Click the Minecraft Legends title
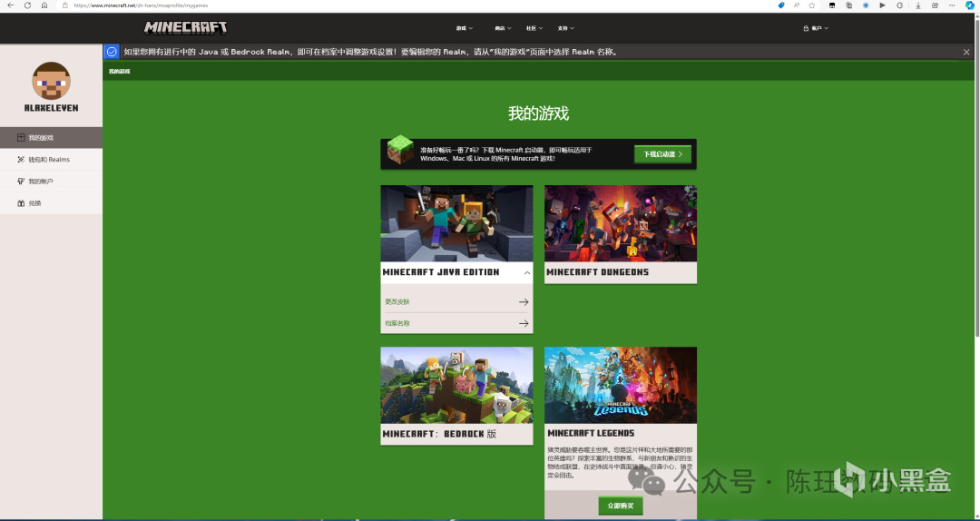This screenshot has width=980, height=521. [592, 433]
